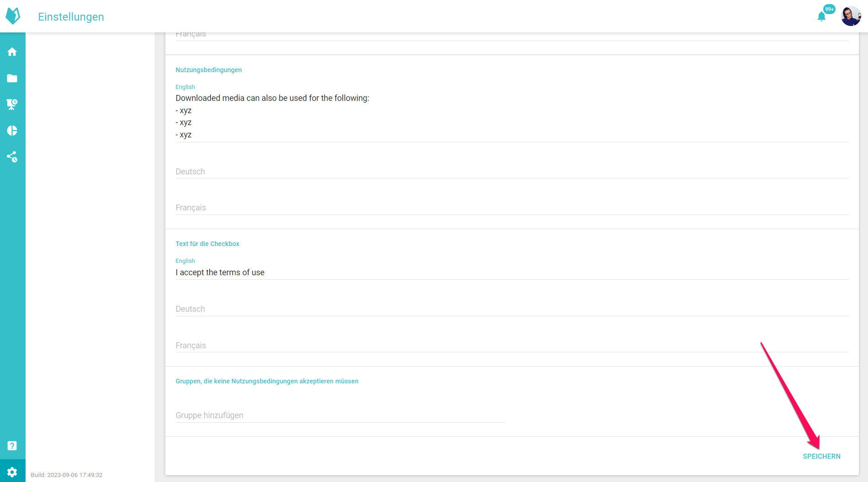Open the notifications bell
Image resolution: width=868 pixels, height=482 pixels.
click(821, 17)
